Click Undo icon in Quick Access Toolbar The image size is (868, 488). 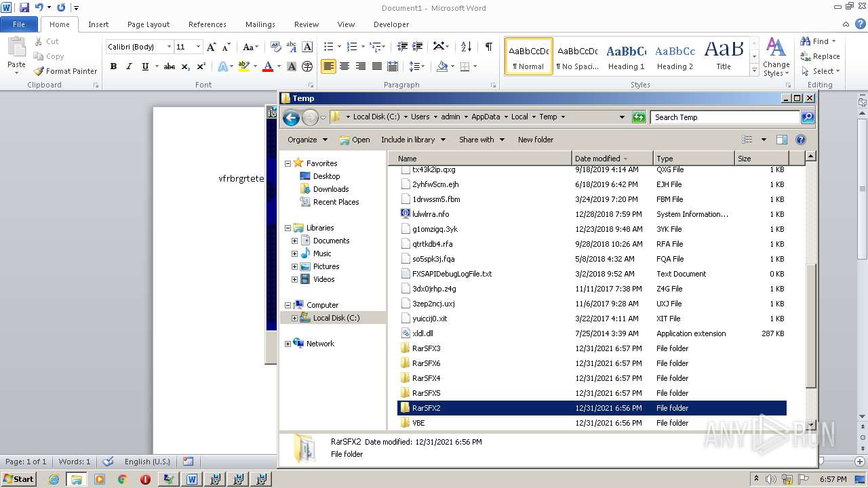point(39,7)
